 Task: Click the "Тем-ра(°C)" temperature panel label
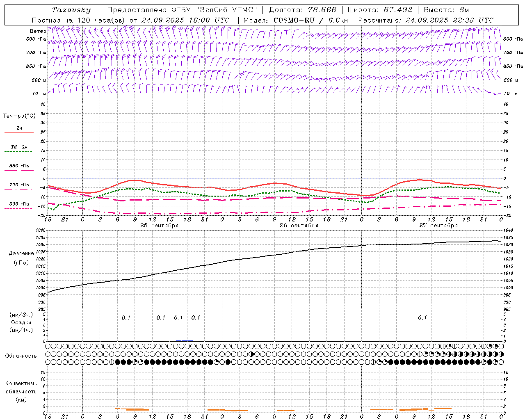pyautogui.click(x=19, y=116)
